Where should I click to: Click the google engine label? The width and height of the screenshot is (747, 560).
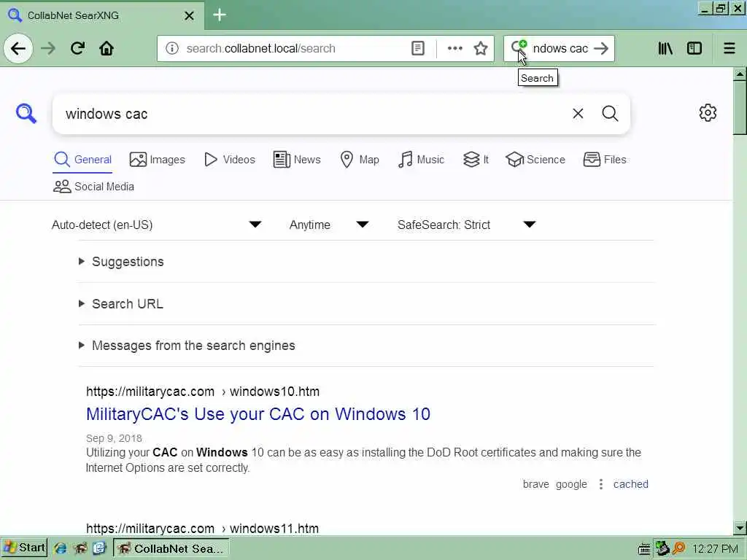pos(571,484)
